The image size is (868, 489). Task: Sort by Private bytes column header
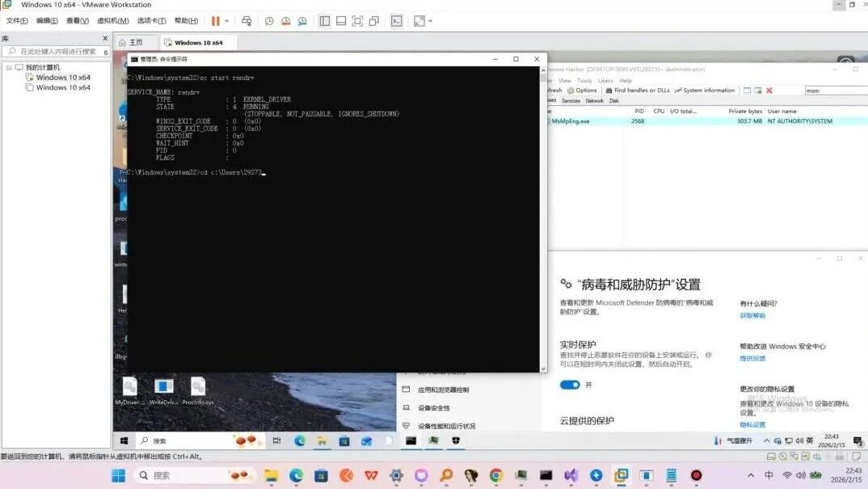[x=745, y=112]
